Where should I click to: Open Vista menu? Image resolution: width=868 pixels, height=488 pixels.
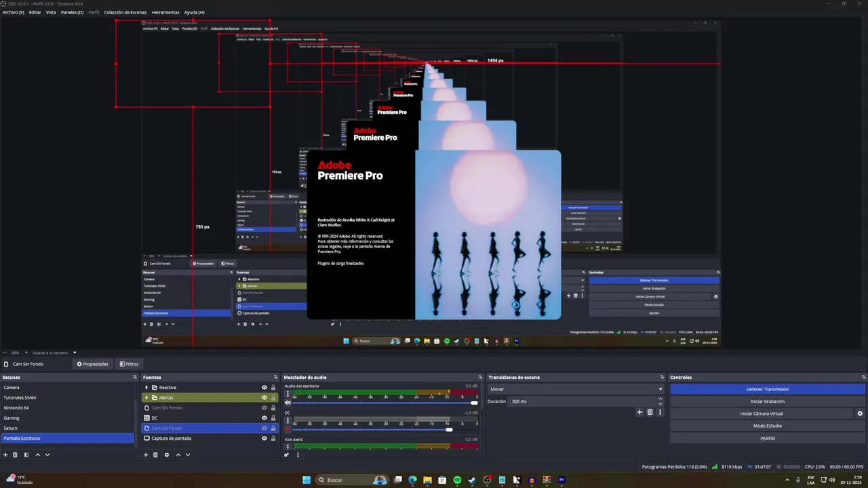click(x=51, y=12)
